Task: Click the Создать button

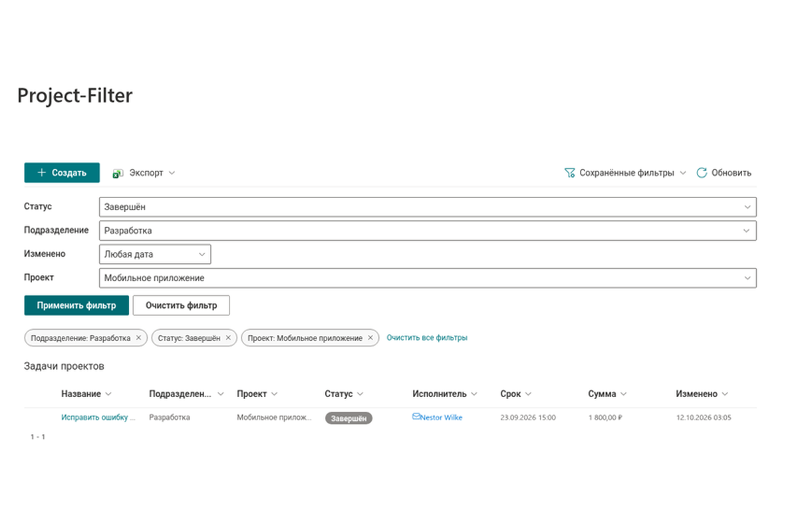Action: (x=62, y=173)
